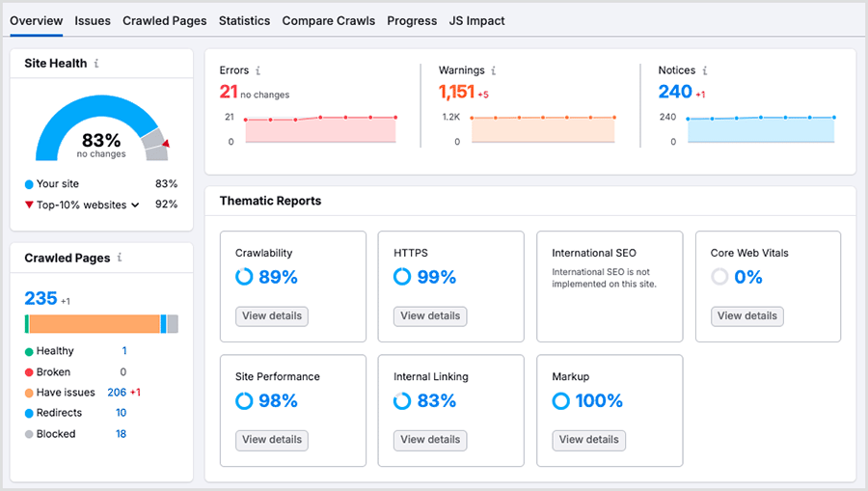Click the Thematic Reports heading
The width and height of the screenshot is (868, 491).
270,201
